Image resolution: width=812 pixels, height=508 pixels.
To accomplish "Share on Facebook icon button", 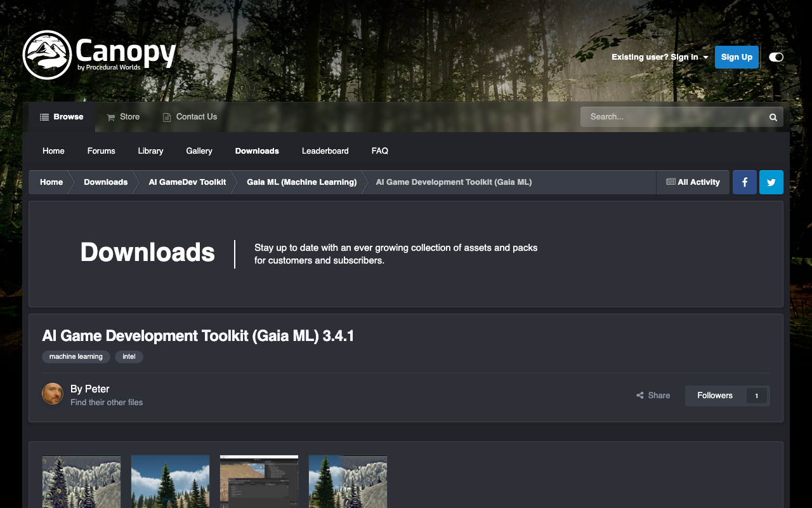I will coord(745,182).
